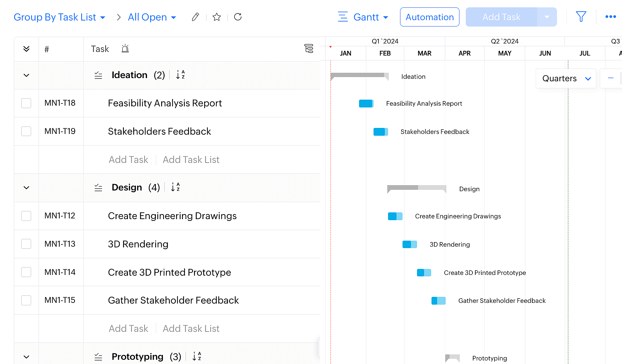Click Add Task List under Design
Screen dimensions: 622x364
(191, 329)
